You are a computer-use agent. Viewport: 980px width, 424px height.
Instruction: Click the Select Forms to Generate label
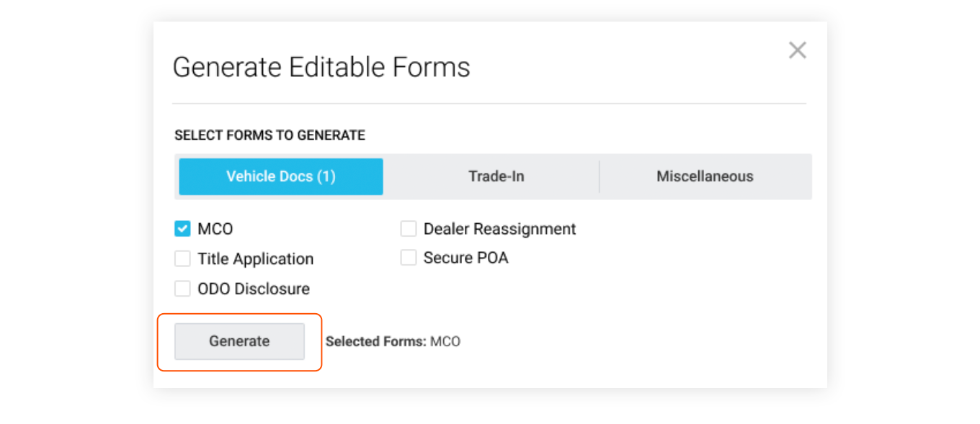pos(269,135)
